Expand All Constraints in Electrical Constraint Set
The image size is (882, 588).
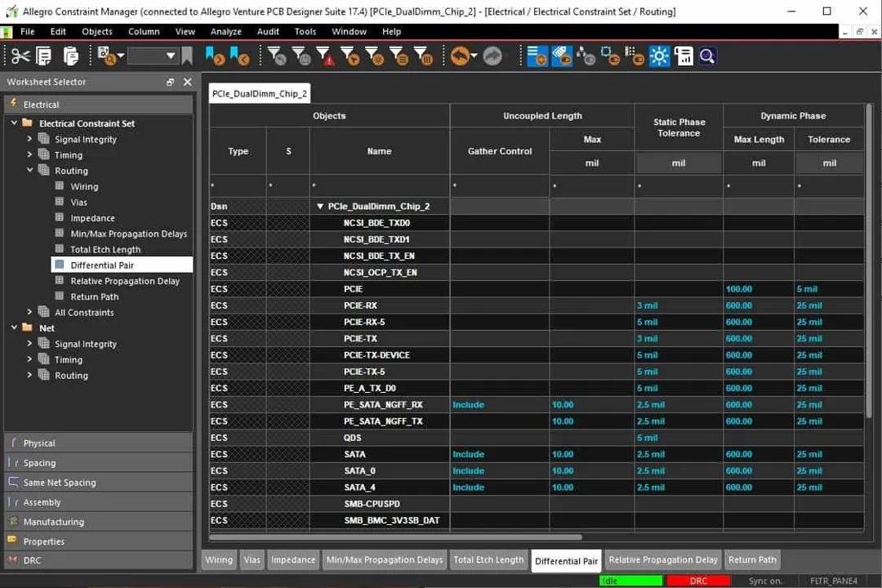coord(30,312)
